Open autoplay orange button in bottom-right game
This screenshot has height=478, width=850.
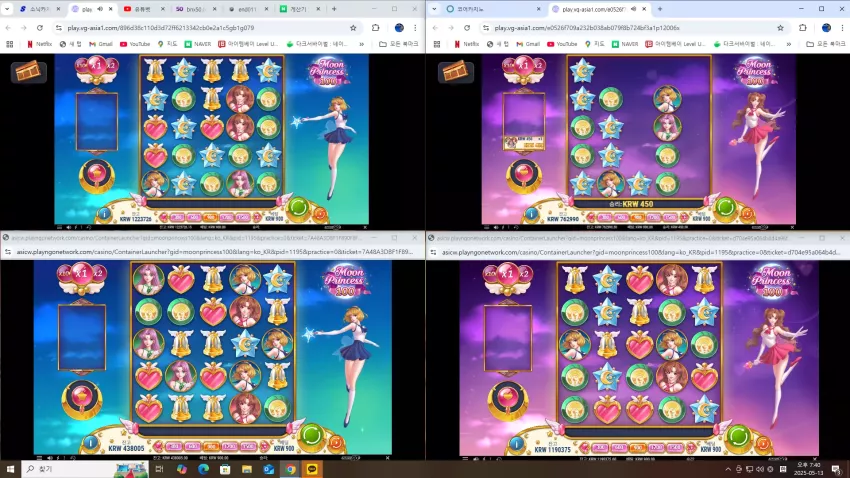763,444
